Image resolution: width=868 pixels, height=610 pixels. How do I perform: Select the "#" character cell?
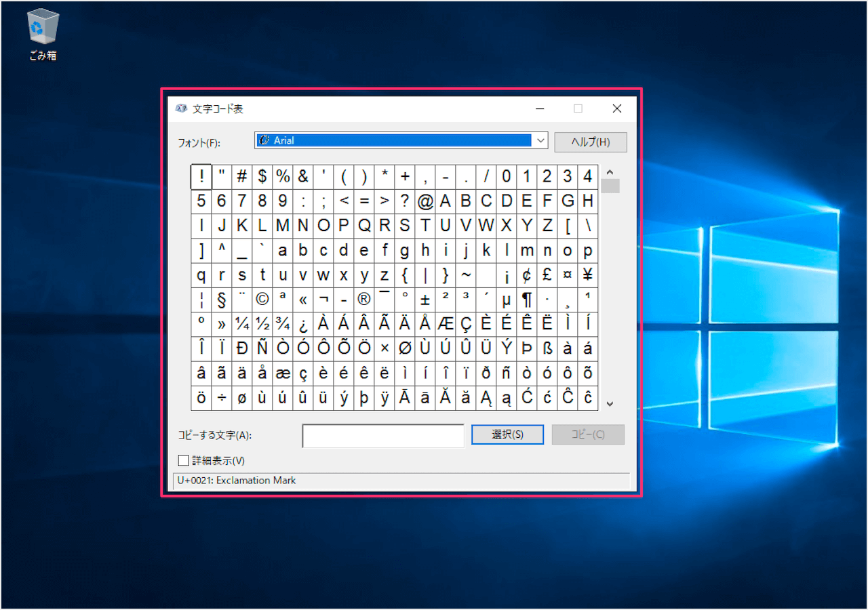pos(242,177)
